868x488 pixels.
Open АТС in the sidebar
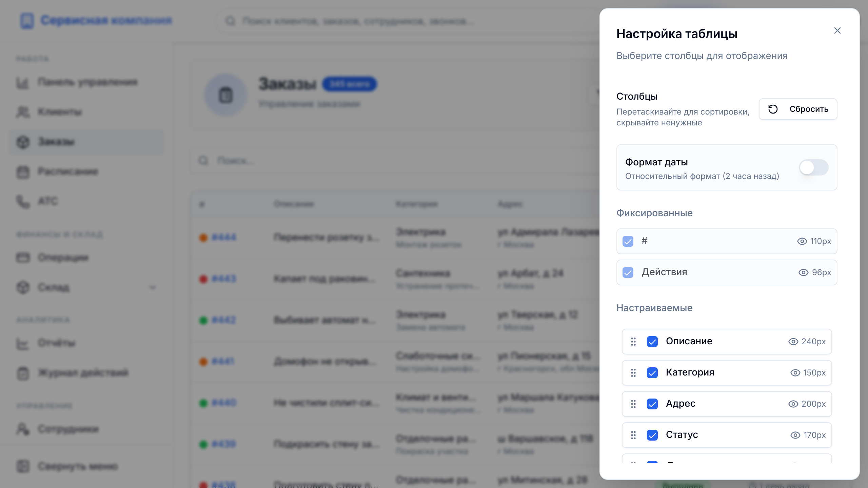coord(87,202)
